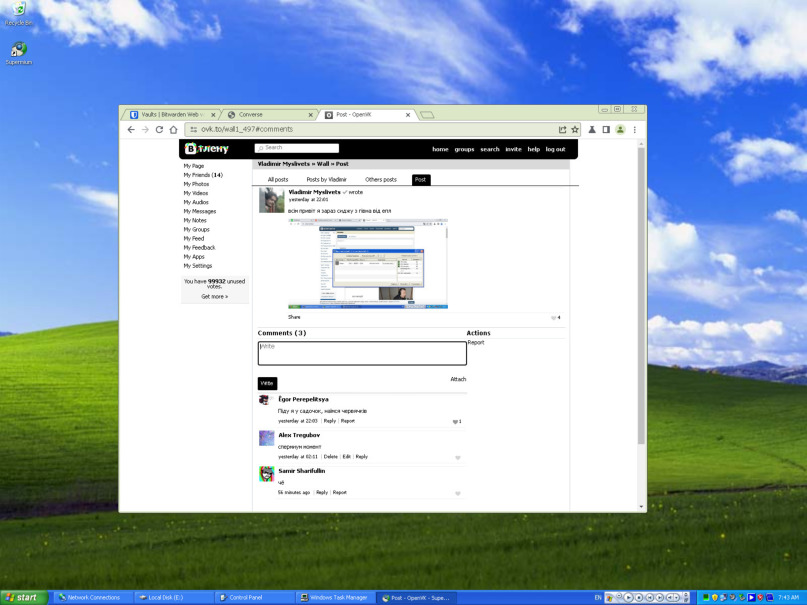The height and width of the screenshot is (605, 807).
Task: Open the Windows Start menu
Action: (21, 597)
